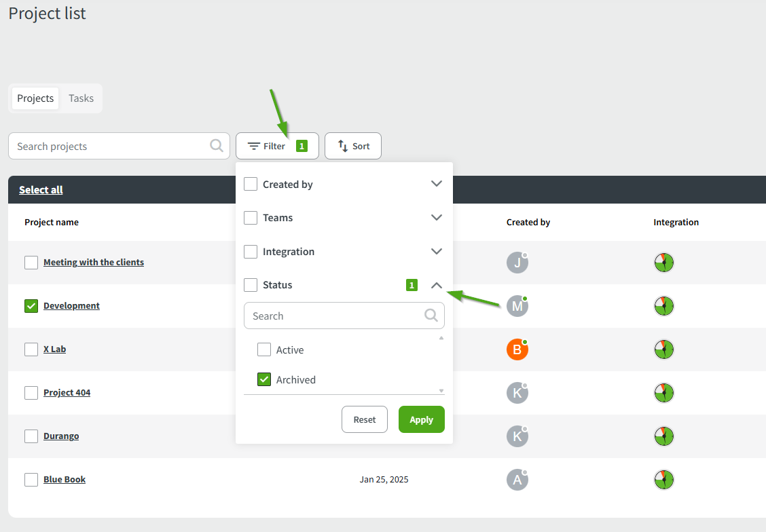Tick the X Lab project checkbox
The width and height of the screenshot is (766, 532).
(x=31, y=349)
